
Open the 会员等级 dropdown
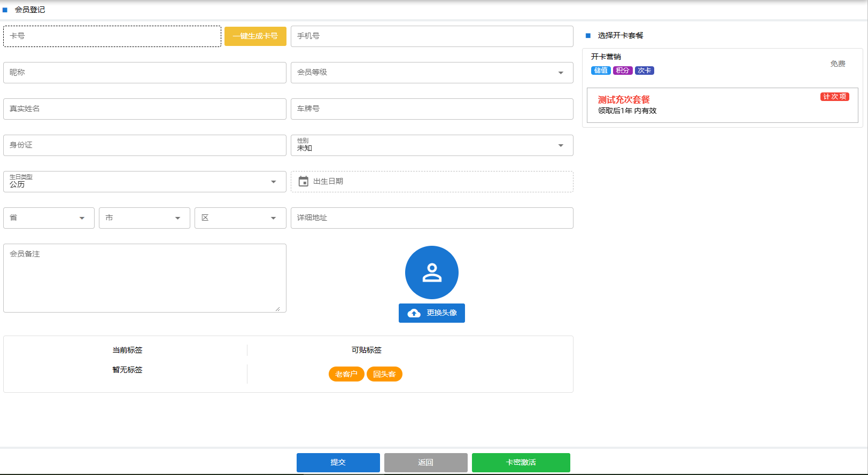pyautogui.click(x=432, y=73)
